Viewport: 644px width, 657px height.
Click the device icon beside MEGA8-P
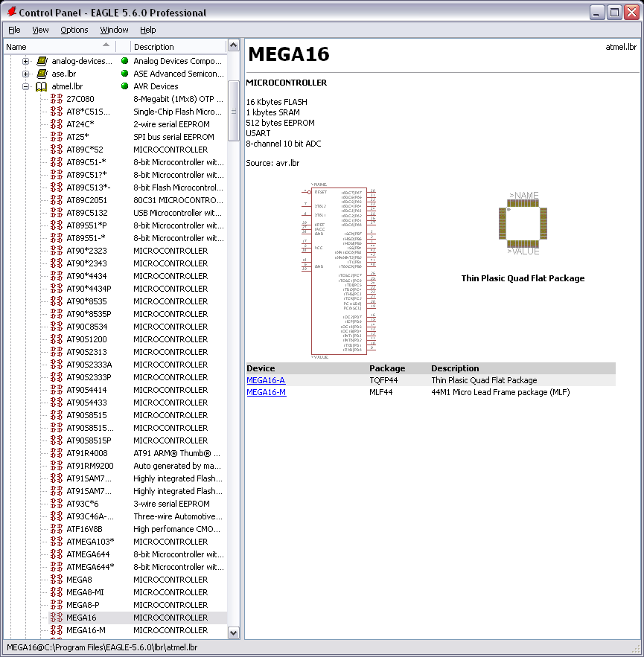tap(56, 605)
